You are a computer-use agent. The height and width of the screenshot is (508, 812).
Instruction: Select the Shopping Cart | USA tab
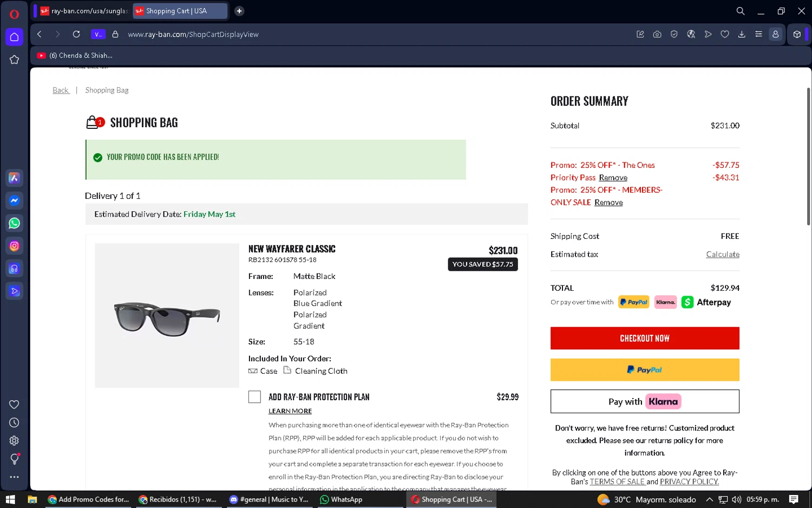[x=180, y=11]
